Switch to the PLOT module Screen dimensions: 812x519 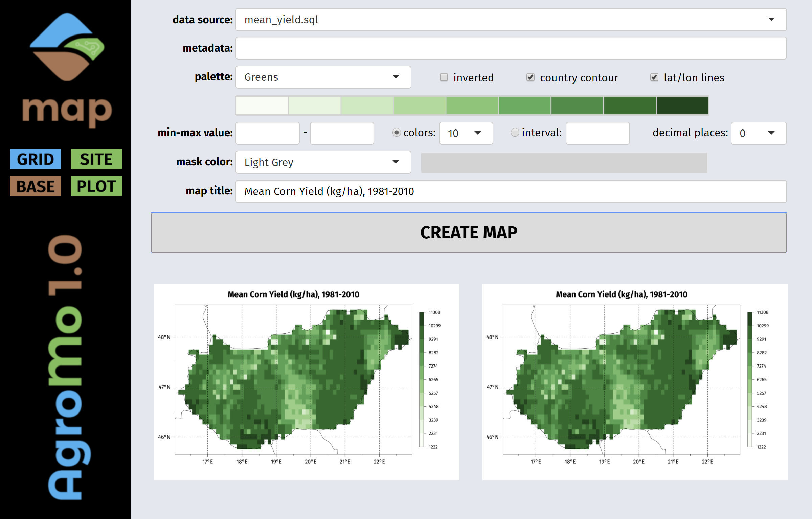tap(96, 186)
